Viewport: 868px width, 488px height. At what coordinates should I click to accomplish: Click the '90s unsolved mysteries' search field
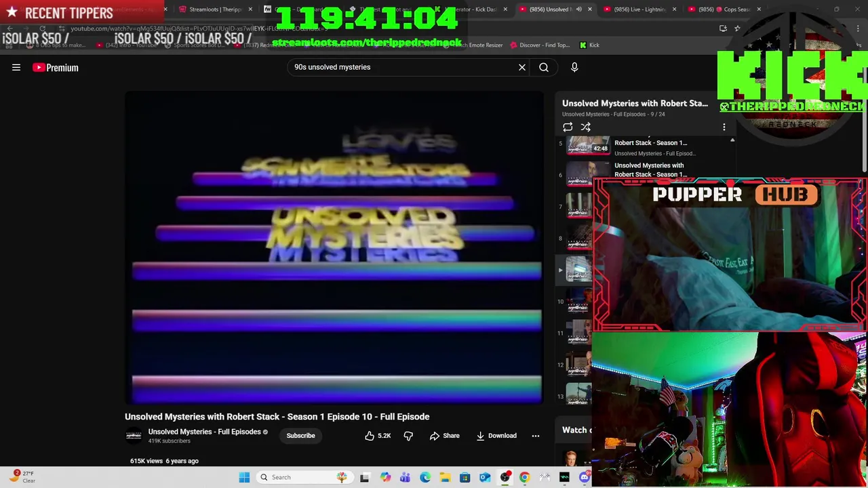403,67
